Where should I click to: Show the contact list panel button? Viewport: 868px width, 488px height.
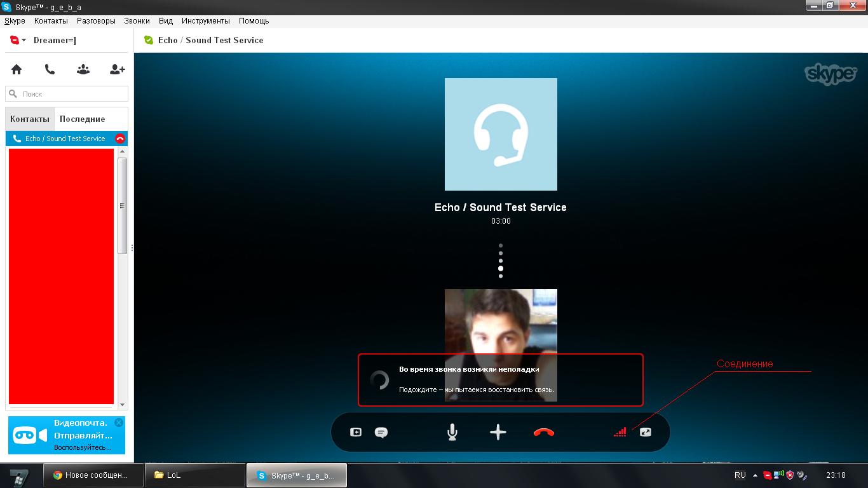[x=356, y=432]
